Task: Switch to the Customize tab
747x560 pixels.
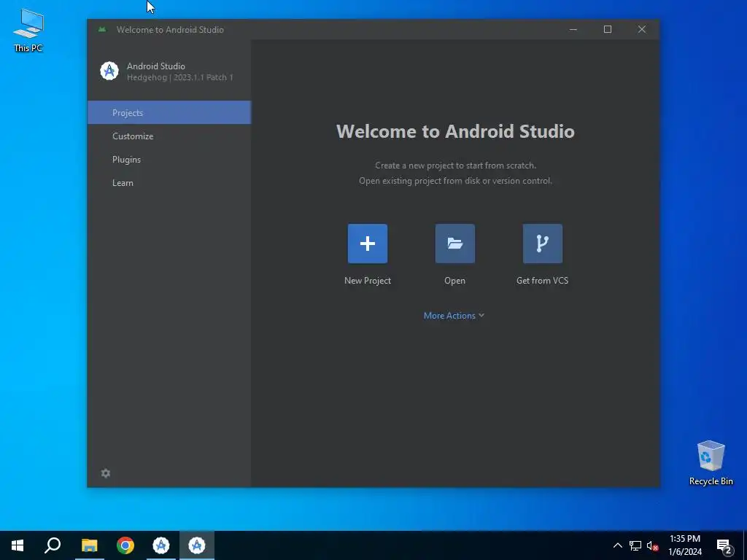Action: (x=169, y=136)
